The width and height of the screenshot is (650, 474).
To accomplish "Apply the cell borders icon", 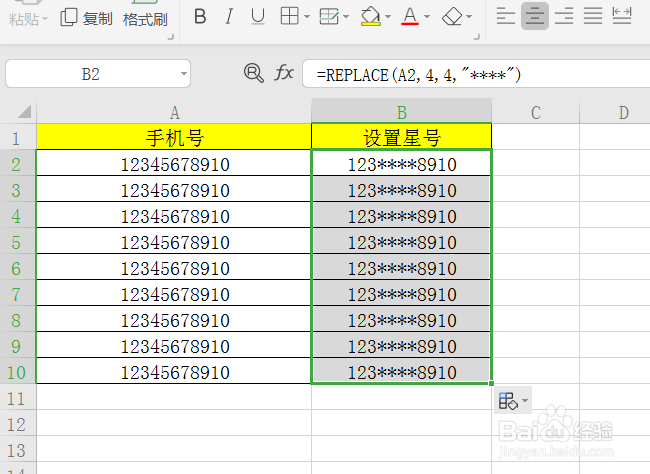I will pos(289,17).
